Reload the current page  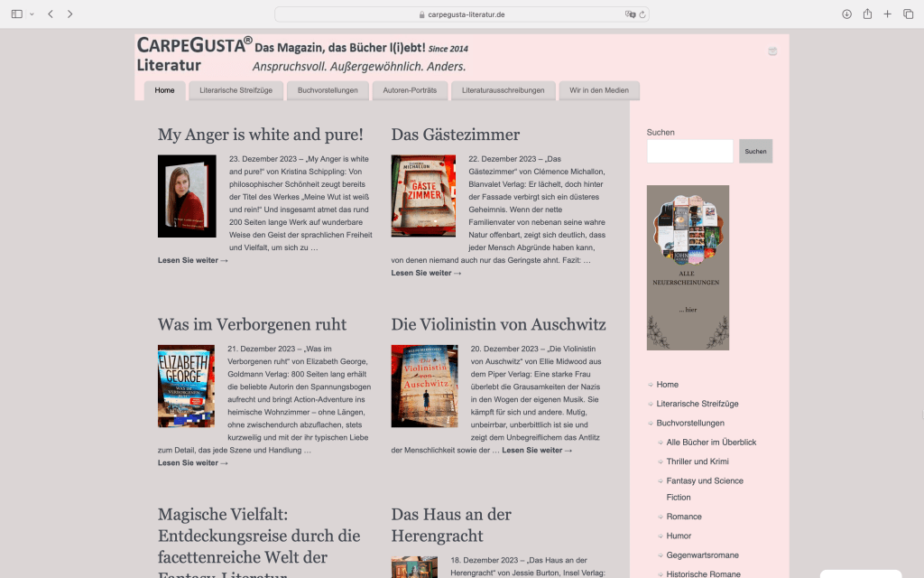tap(643, 14)
